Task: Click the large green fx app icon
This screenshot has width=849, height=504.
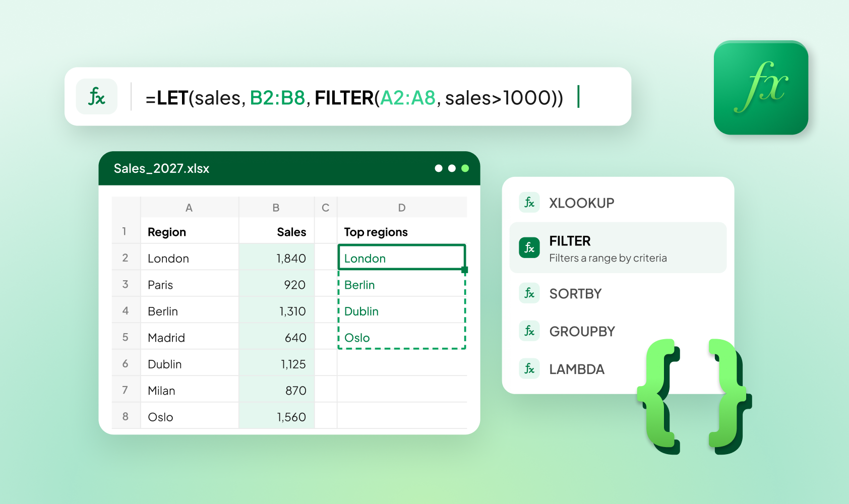Action: point(761,88)
